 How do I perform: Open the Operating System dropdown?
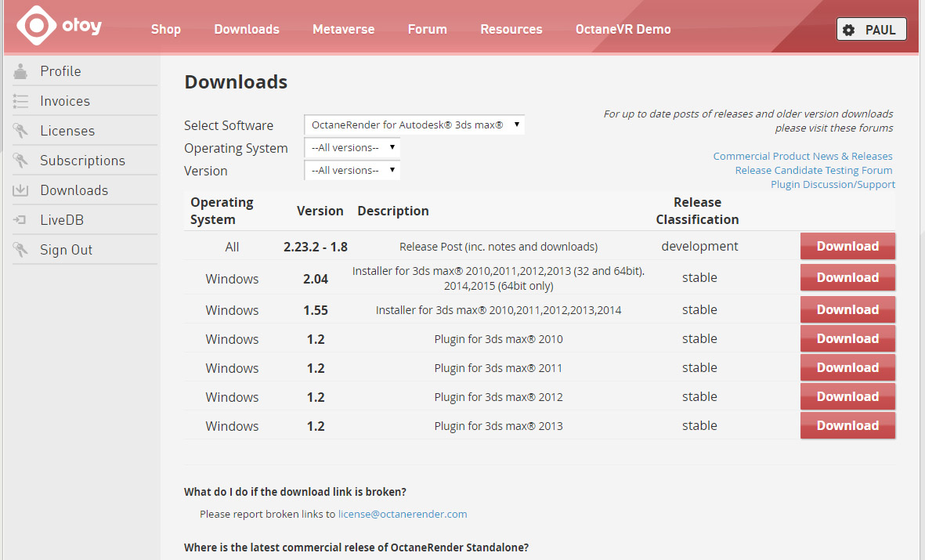(x=352, y=147)
